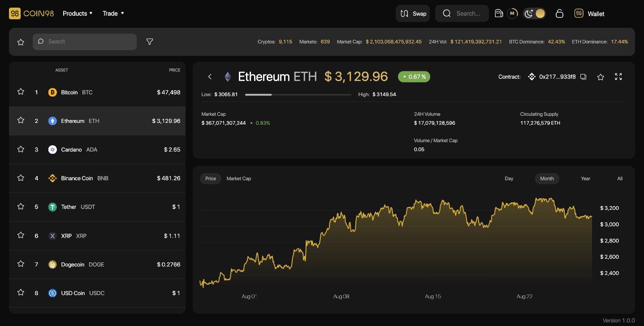
Task: Open the contract network selector icon
Action: [x=532, y=77]
